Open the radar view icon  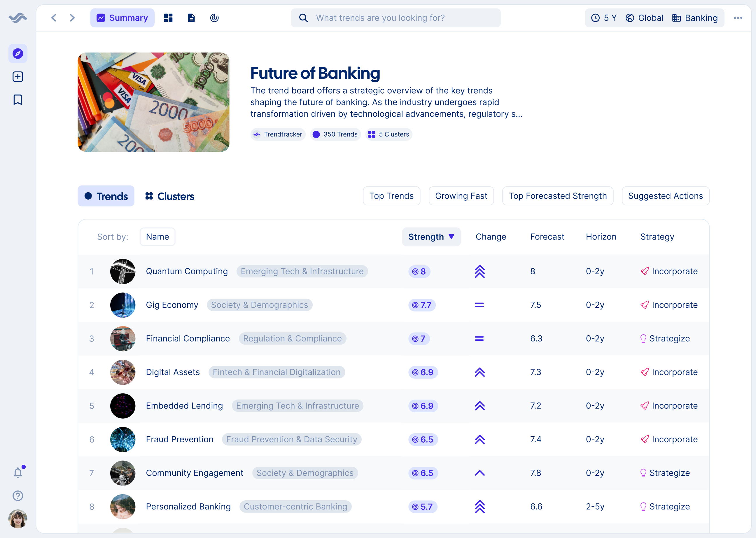tap(214, 18)
